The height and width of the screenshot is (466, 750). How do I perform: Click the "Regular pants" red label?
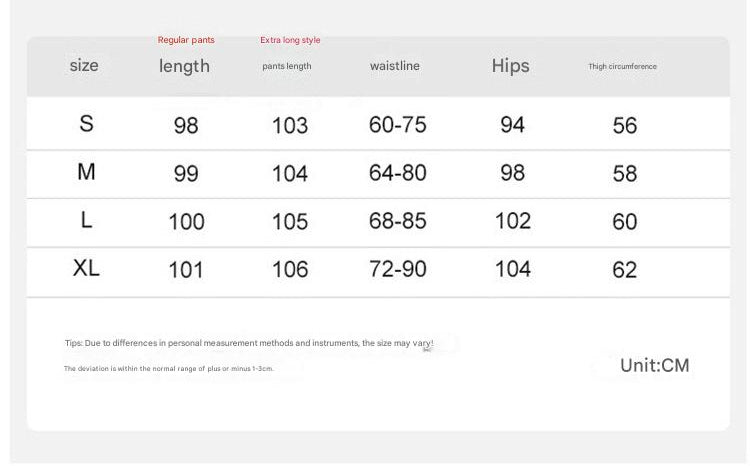click(186, 40)
